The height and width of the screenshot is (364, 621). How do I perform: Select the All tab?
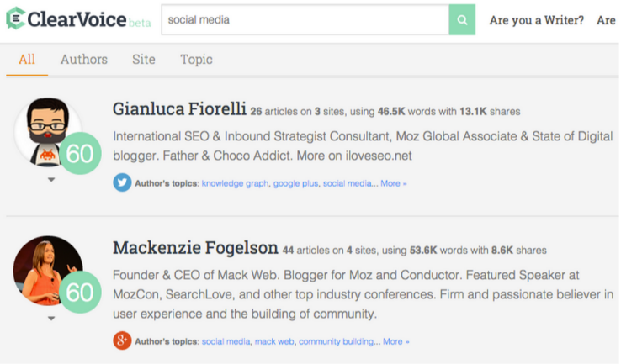pos(27,60)
